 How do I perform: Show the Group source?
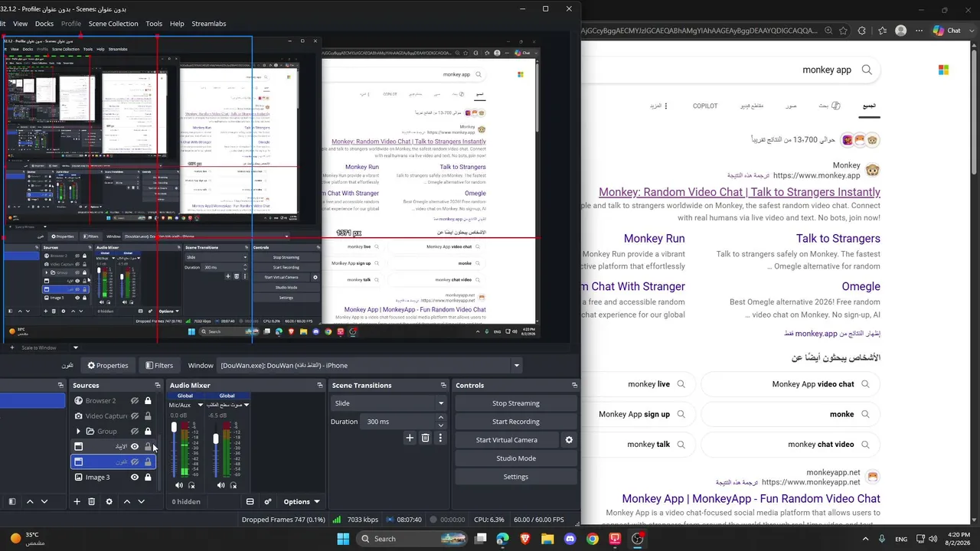click(x=135, y=431)
